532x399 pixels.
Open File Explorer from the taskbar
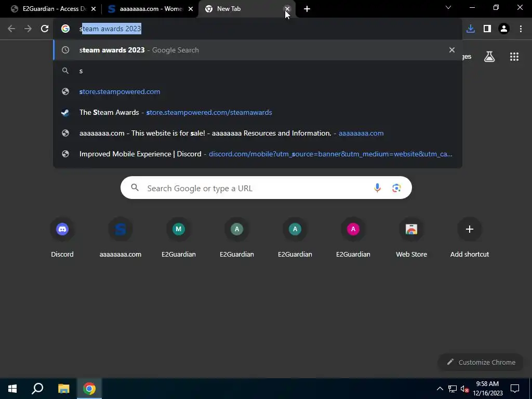point(63,389)
